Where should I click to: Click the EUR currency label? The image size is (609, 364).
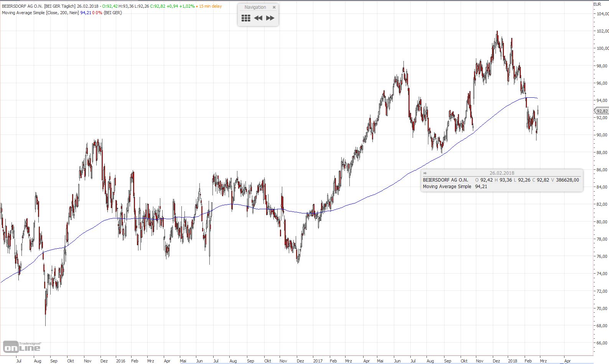[x=597, y=4]
